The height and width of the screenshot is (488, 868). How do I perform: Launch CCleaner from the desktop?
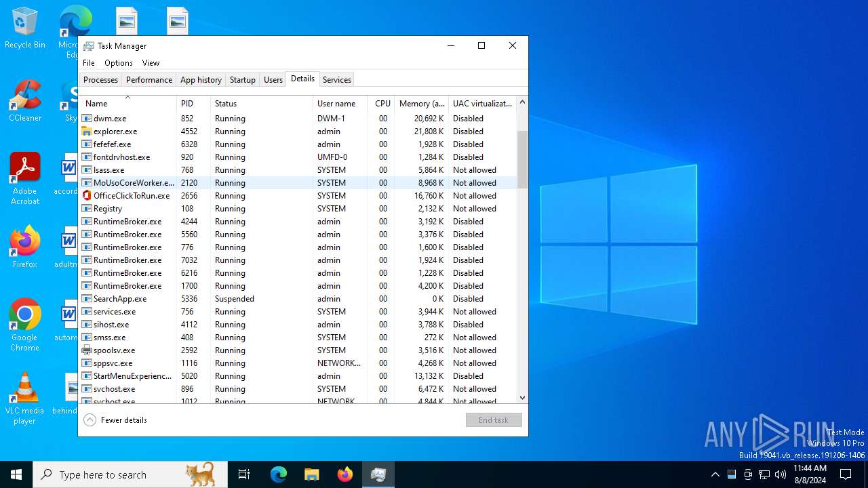coord(25,102)
